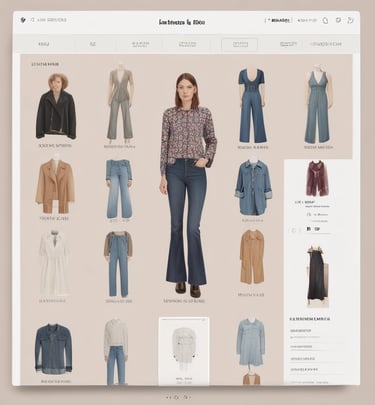Open the cream sweater with jeans product

[116, 352]
